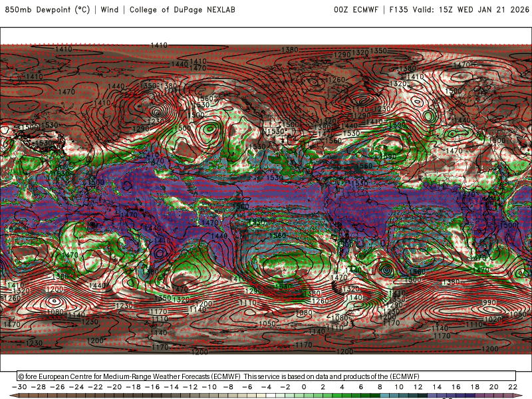Click the '4' legend value
Image resolution: width=532 pixels, height=399 pixels.
[x=342, y=387]
